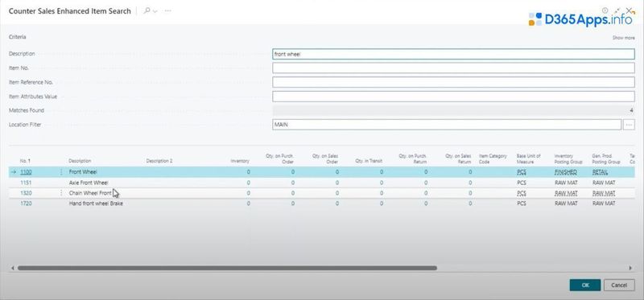Click the Description column header in grid
Screen dimensions: 644x300
[x=80, y=161]
